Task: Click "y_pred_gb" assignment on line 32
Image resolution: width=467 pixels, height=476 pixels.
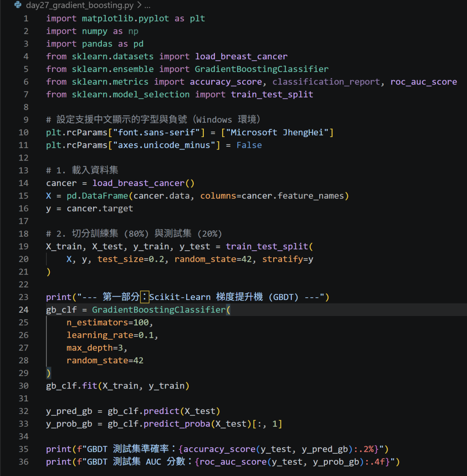Action: 69,411
